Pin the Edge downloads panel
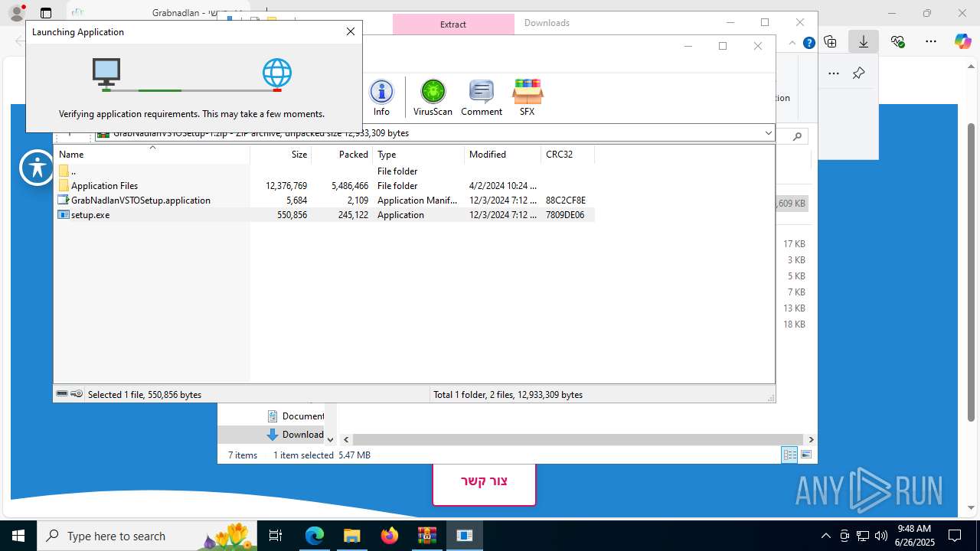980x551 pixels. [x=858, y=73]
